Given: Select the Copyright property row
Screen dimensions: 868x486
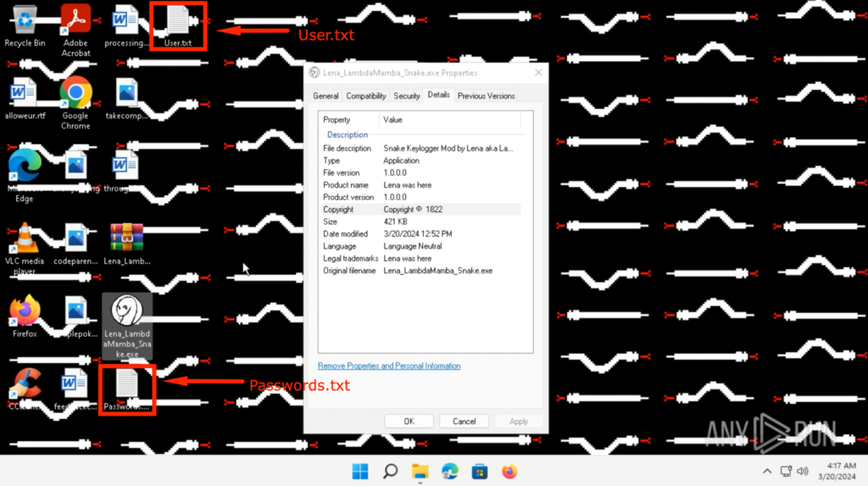Looking at the screenshot, I should 420,209.
